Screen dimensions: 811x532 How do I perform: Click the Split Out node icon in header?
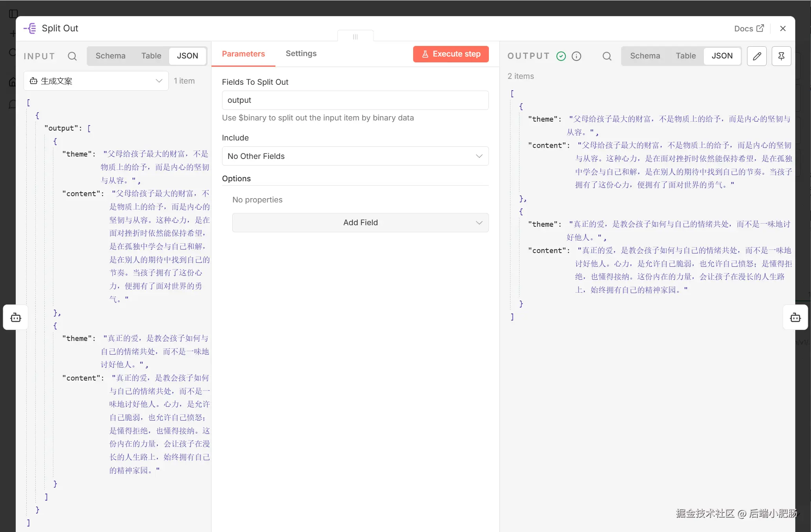click(30, 28)
